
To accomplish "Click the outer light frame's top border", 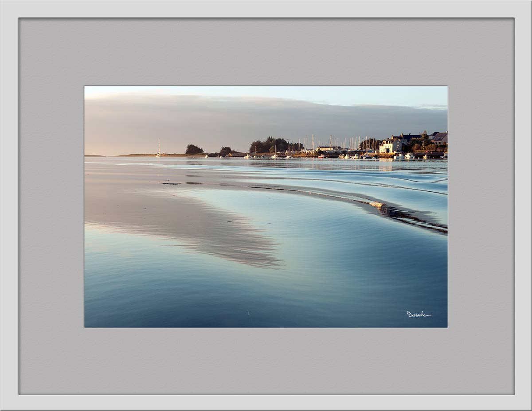I will tap(266, 8).
